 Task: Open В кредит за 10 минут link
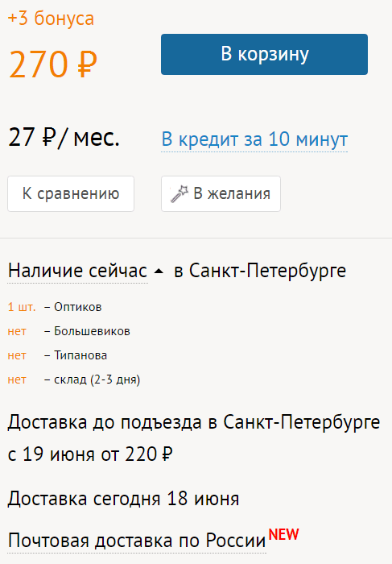254,139
